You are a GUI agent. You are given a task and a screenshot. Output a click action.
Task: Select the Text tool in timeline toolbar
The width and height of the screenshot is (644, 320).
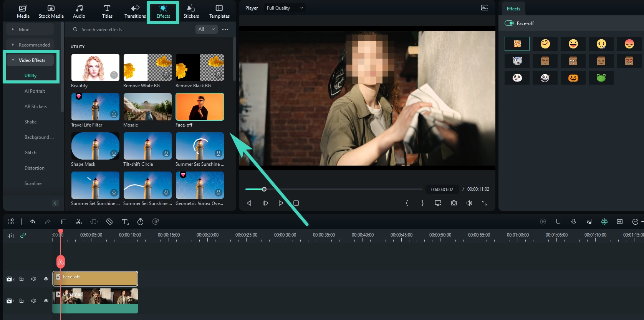(x=125, y=222)
